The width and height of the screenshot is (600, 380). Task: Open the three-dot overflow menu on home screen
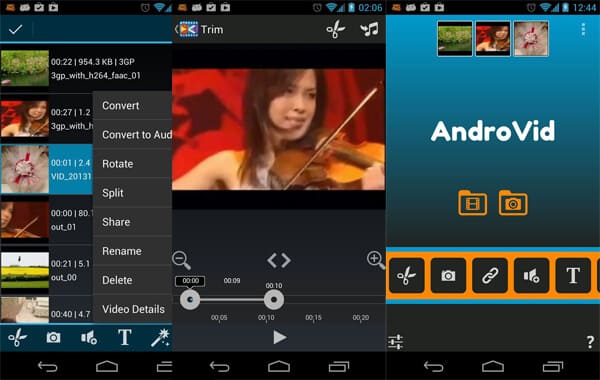pyautogui.click(x=583, y=29)
